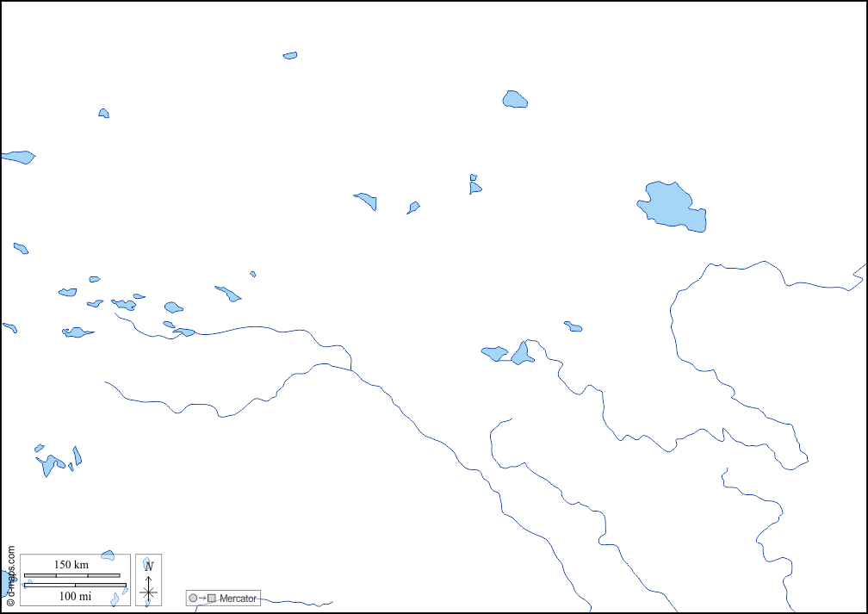
Task: Click the star cross beneath the north arrow
Action: pyautogui.click(x=149, y=592)
